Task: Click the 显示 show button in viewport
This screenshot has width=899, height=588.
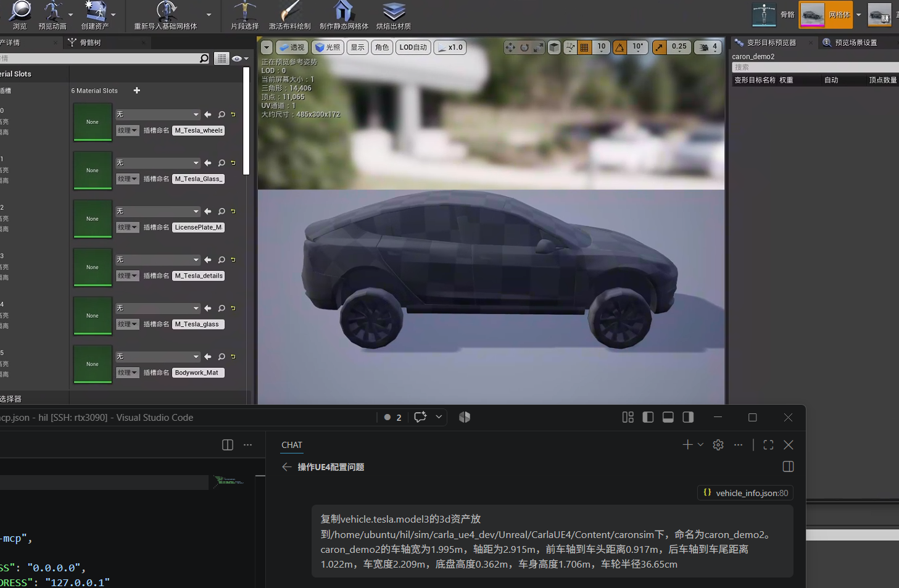Action: click(x=358, y=48)
